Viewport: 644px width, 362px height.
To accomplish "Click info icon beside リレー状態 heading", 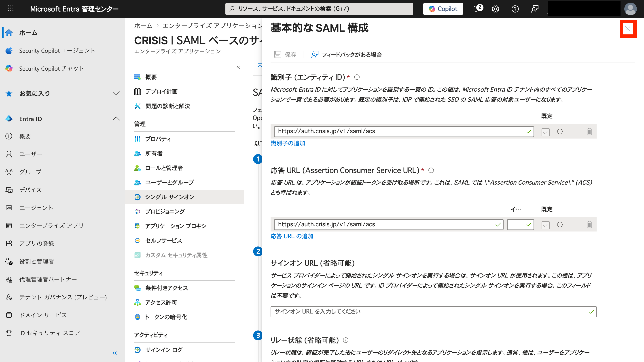I will coord(345,340).
